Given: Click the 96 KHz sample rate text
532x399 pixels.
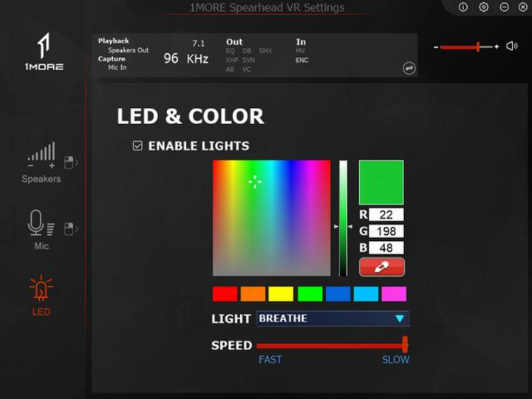Looking at the screenshot, I should tap(186, 58).
